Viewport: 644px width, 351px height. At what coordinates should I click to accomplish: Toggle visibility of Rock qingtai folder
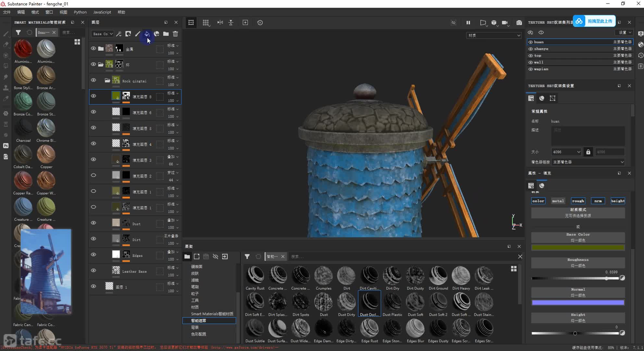coord(93,80)
